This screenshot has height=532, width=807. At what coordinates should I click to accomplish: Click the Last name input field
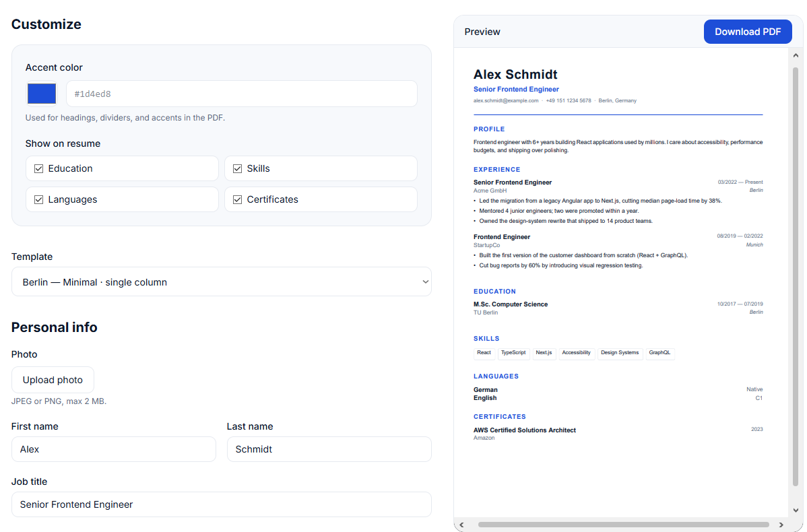[x=329, y=449]
